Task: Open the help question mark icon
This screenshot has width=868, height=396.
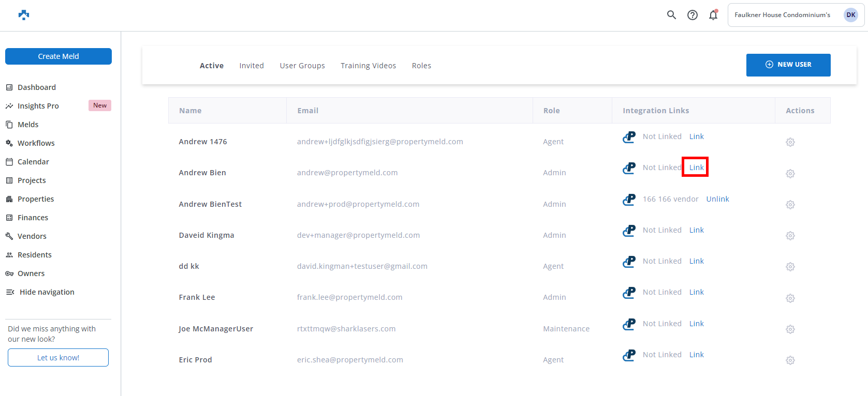Action: [x=692, y=15]
